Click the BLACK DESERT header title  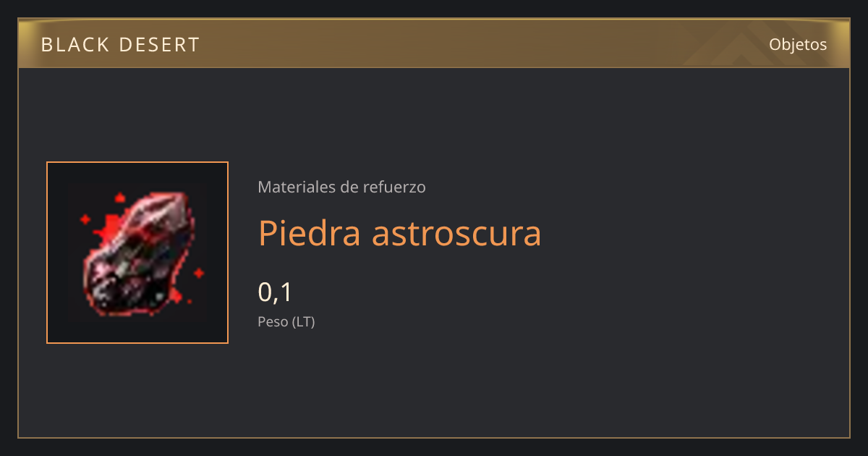[120, 45]
